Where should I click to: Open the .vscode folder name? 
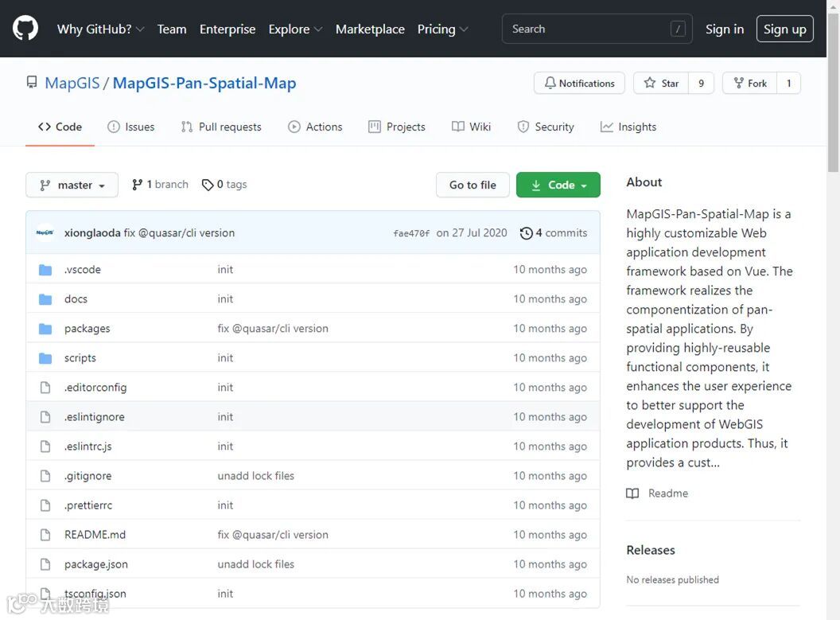pos(83,270)
